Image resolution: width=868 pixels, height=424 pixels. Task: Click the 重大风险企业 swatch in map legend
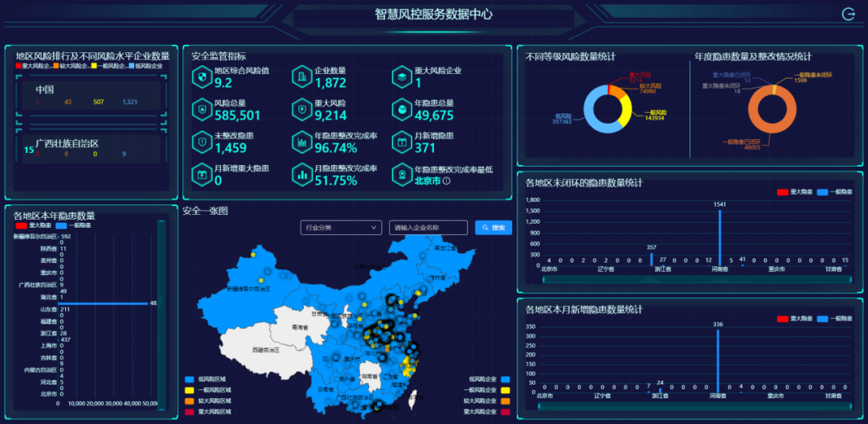pyautogui.click(x=504, y=412)
